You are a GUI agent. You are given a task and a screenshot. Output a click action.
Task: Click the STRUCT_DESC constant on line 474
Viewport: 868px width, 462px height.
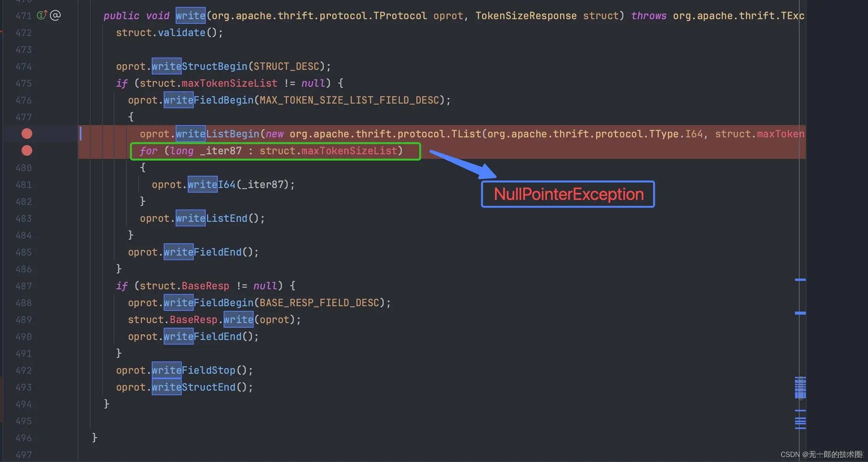coord(286,66)
